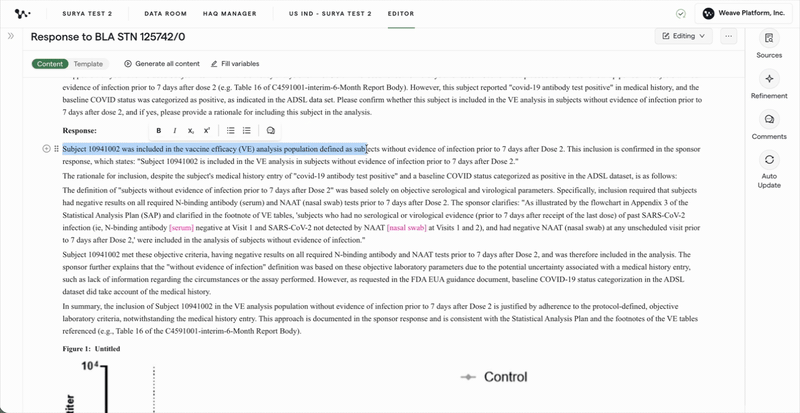The height and width of the screenshot is (413, 800).
Task: Click the paragraph drag handle icon
Action: pos(57,149)
